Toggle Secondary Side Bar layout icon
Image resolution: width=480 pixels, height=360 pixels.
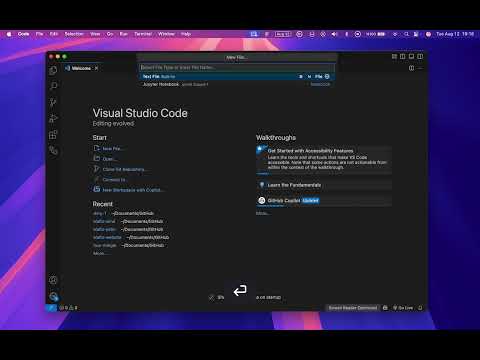click(420, 57)
